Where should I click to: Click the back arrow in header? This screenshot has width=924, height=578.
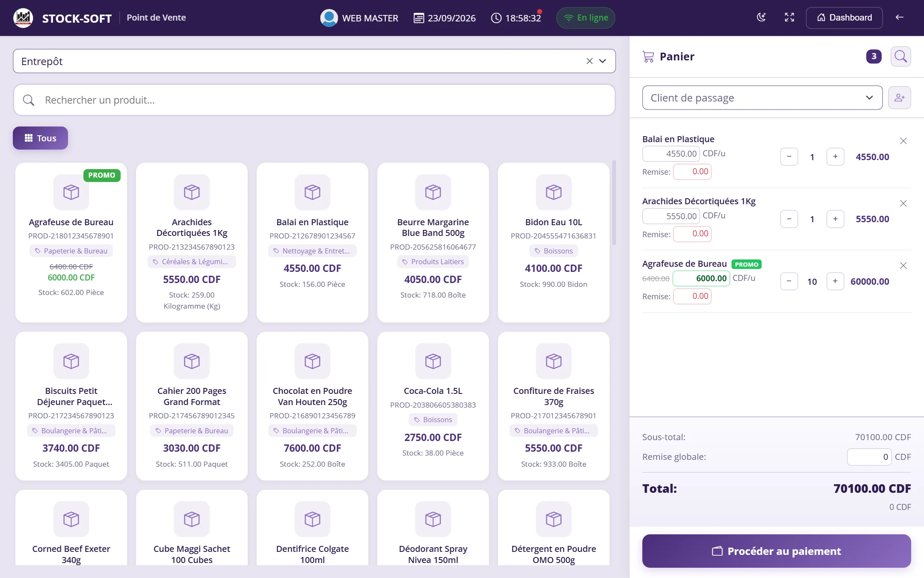click(x=900, y=18)
